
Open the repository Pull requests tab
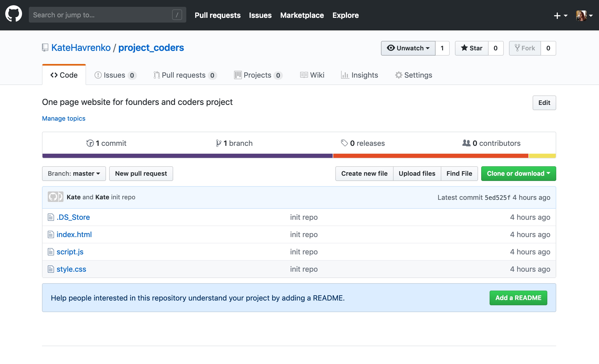(185, 75)
